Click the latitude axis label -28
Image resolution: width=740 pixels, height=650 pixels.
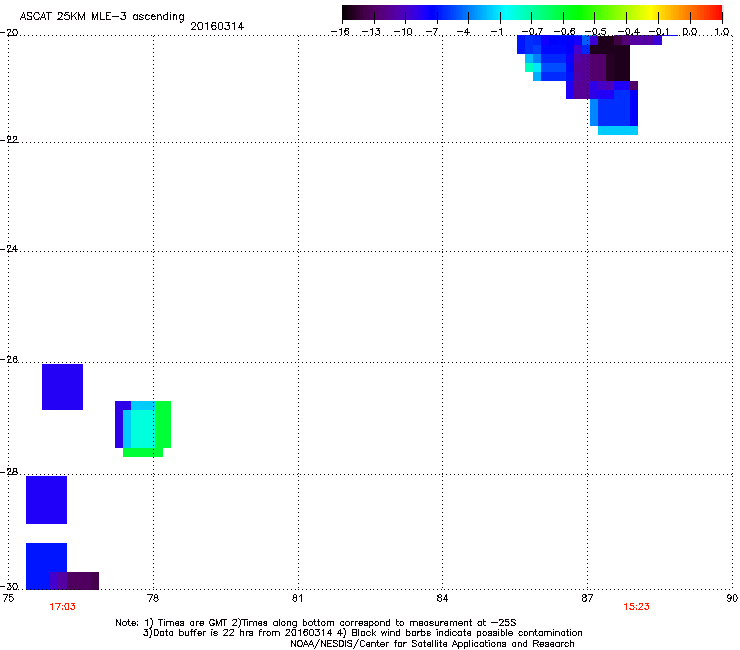pyautogui.click(x=9, y=472)
